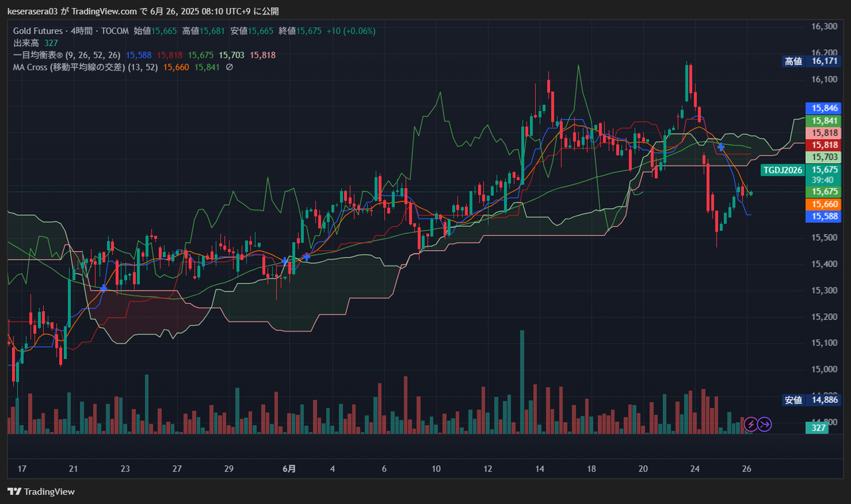Image resolution: width=851 pixels, height=504 pixels.
Task: Click the 出来高 volume indicator label
Action: 26,43
